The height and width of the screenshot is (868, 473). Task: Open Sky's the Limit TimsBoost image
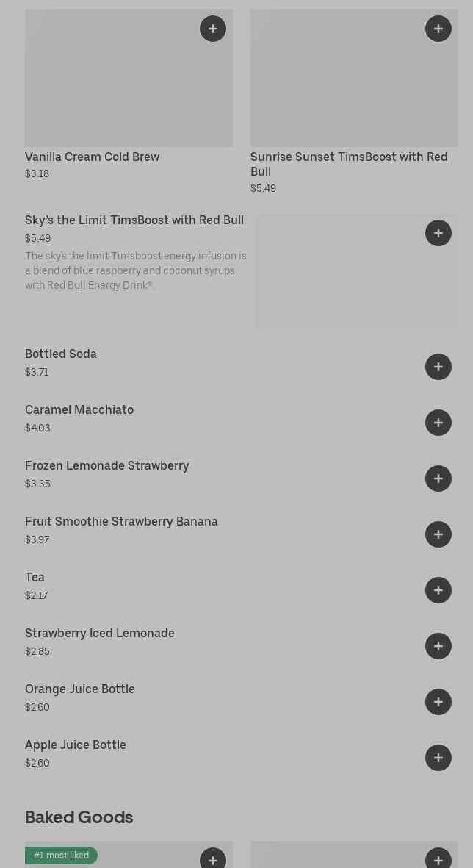356,283
